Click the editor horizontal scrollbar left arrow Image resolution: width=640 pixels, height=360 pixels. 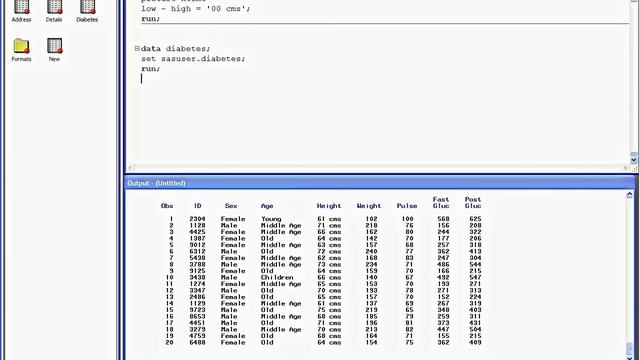click(x=131, y=168)
